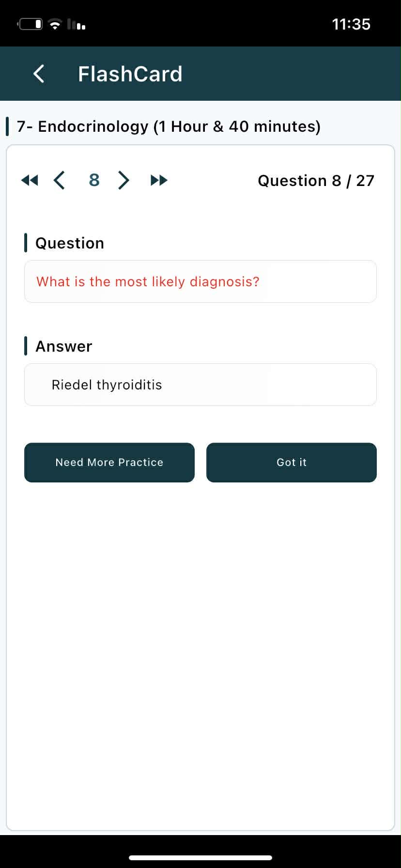Viewport: 401px width, 868px height.
Task: Tap the cellular signal bars icon
Action: pos(77,24)
